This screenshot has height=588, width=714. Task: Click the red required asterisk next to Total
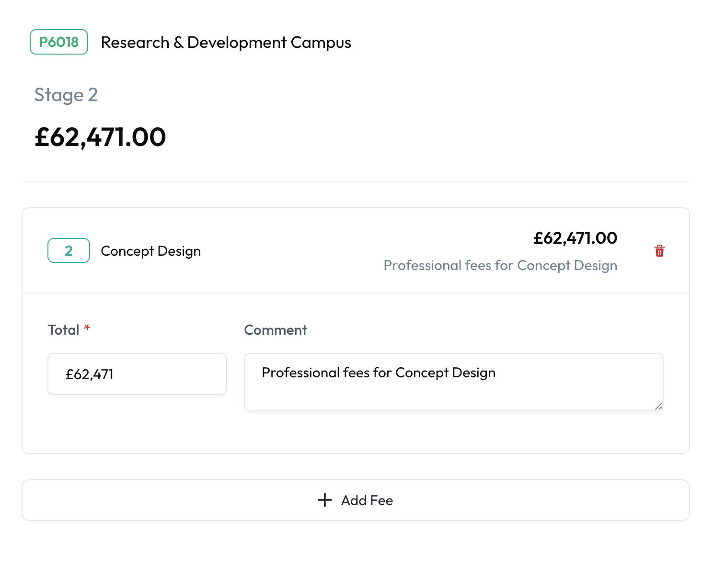tap(87, 328)
